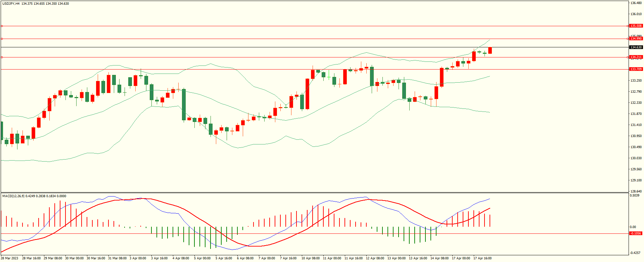Click the 12 Apr 08:00 time label

click(375, 258)
